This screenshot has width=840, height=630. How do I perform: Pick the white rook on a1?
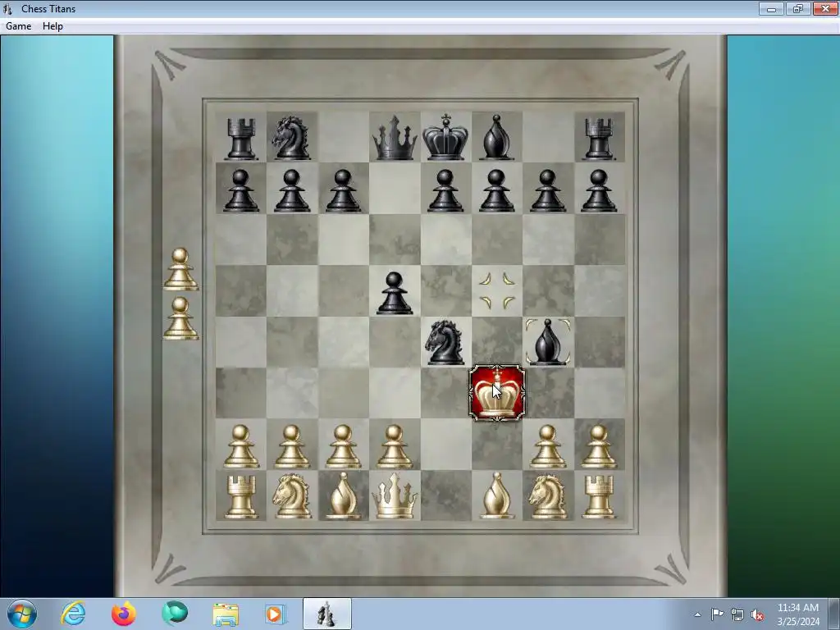[240, 496]
